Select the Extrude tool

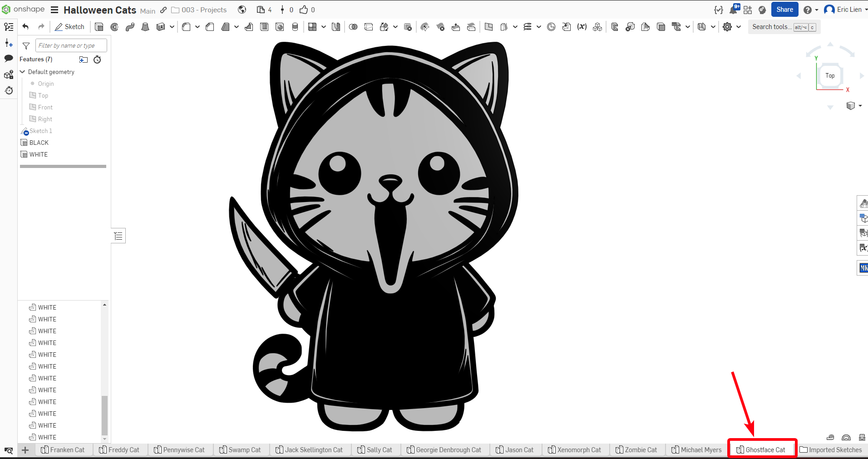pyautogui.click(x=99, y=27)
